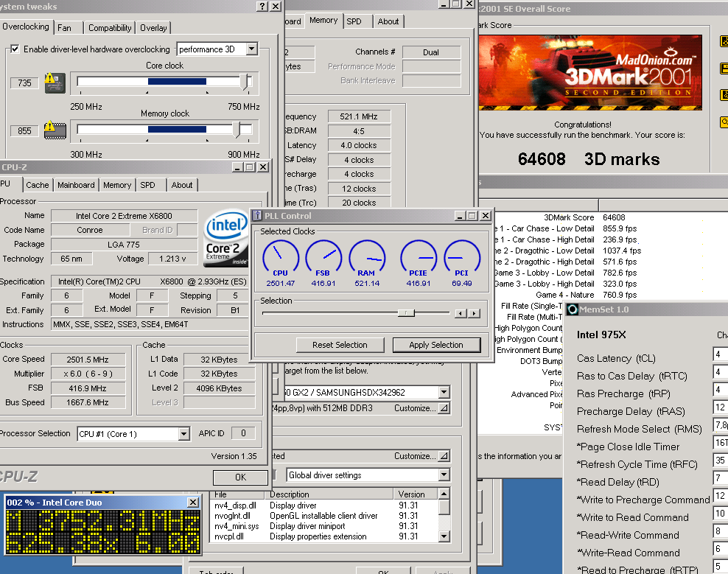The image size is (728, 574).
Task: Expand the GX2 / SAMSUNG display dropdown
Action: (x=444, y=393)
